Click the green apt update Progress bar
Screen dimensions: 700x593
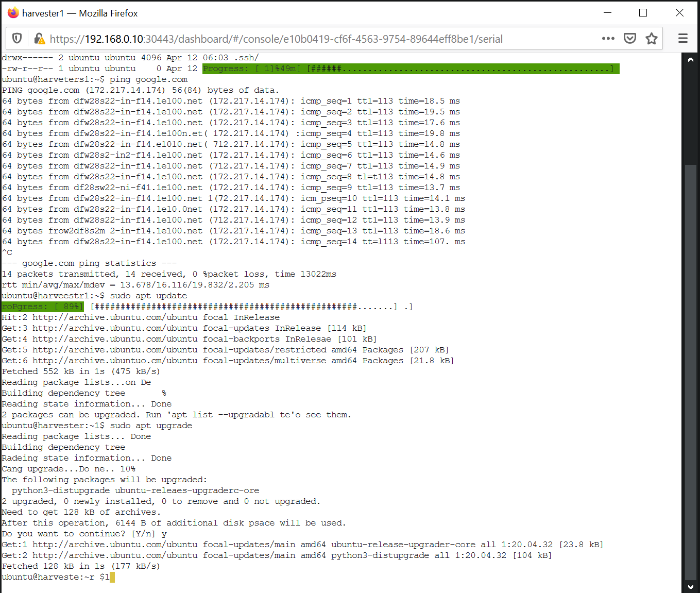(42, 306)
